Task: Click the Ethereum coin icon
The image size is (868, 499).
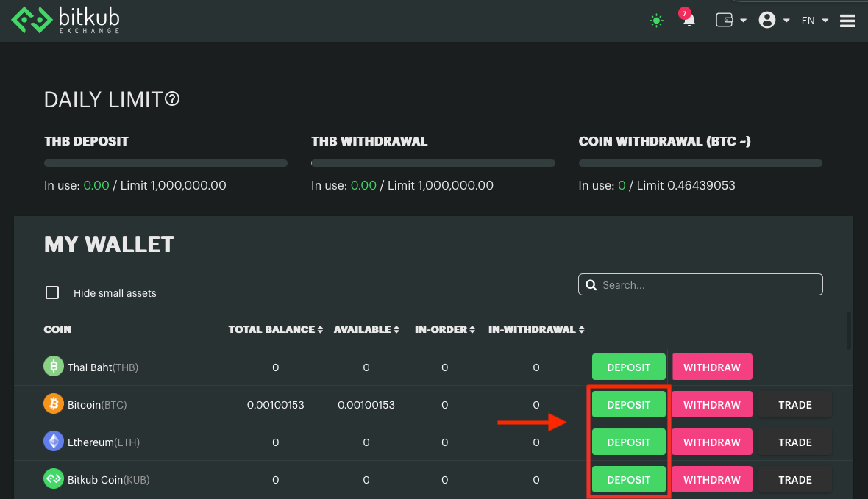Action: coord(54,442)
